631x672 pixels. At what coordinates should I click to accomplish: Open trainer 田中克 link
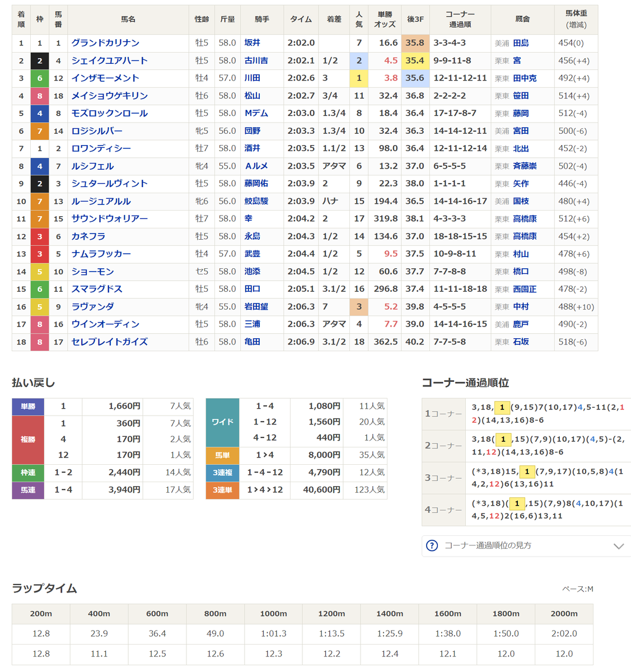pyautogui.click(x=525, y=78)
